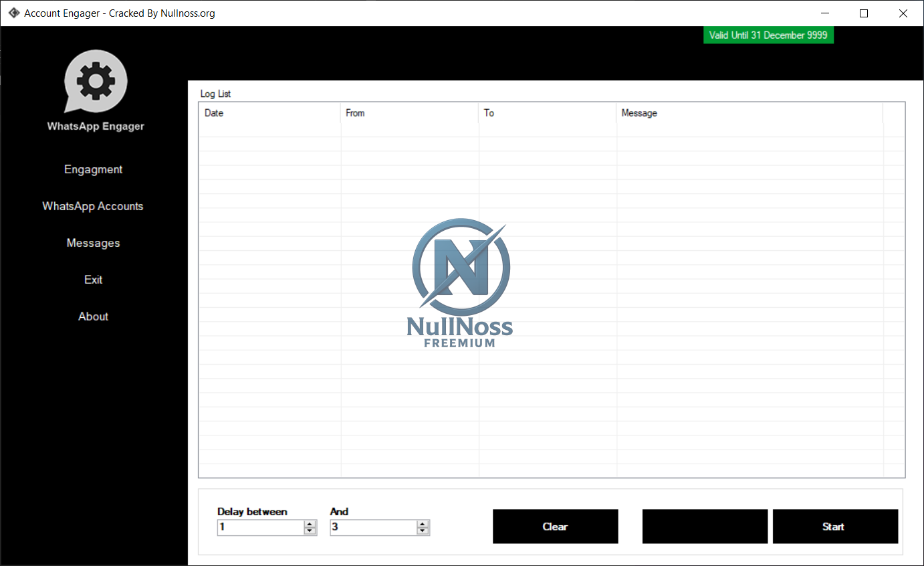Click the unlabeled black button beside Start
The height and width of the screenshot is (566, 924).
pos(705,527)
